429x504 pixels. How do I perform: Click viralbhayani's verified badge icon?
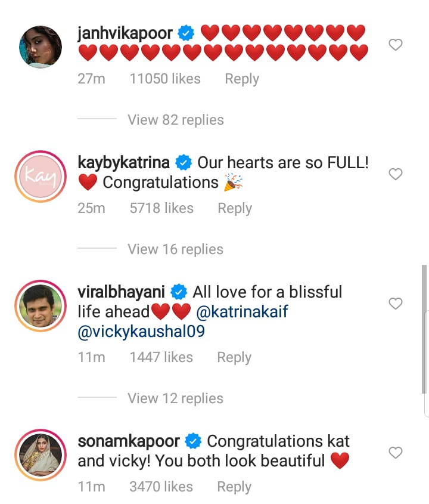click(177, 292)
